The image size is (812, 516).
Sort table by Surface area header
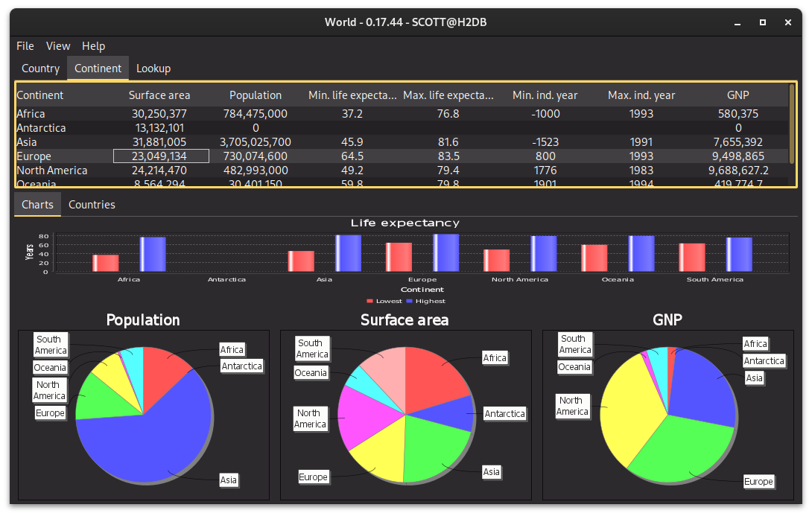point(159,95)
